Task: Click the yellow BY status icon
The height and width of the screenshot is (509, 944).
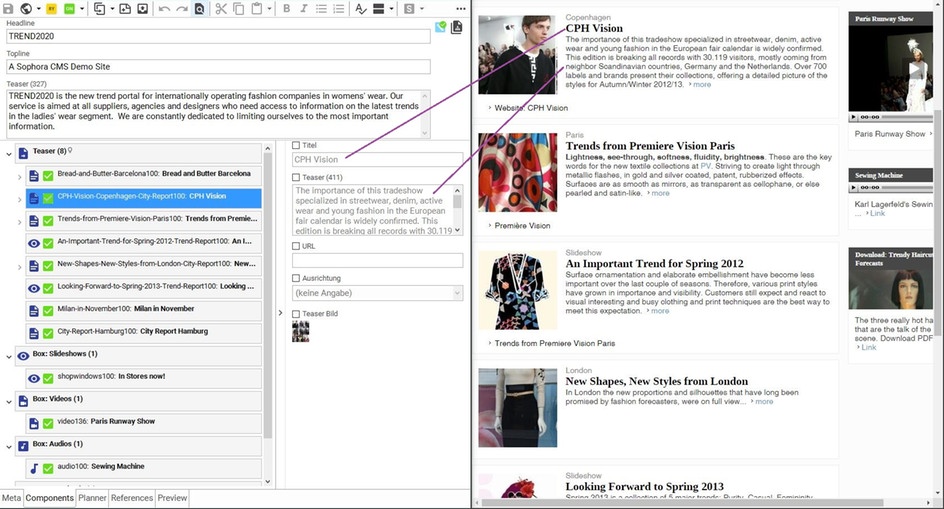Action: tap(52, 8)
